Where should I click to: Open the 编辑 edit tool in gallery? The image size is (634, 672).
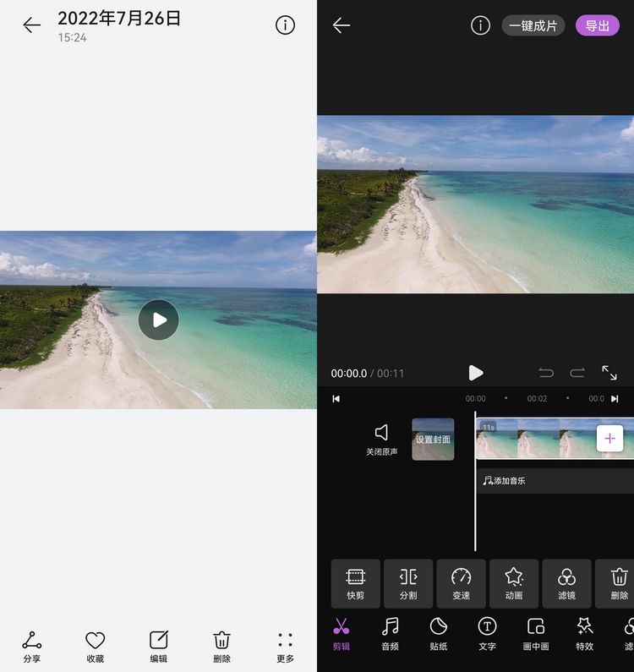pos(159,647)
